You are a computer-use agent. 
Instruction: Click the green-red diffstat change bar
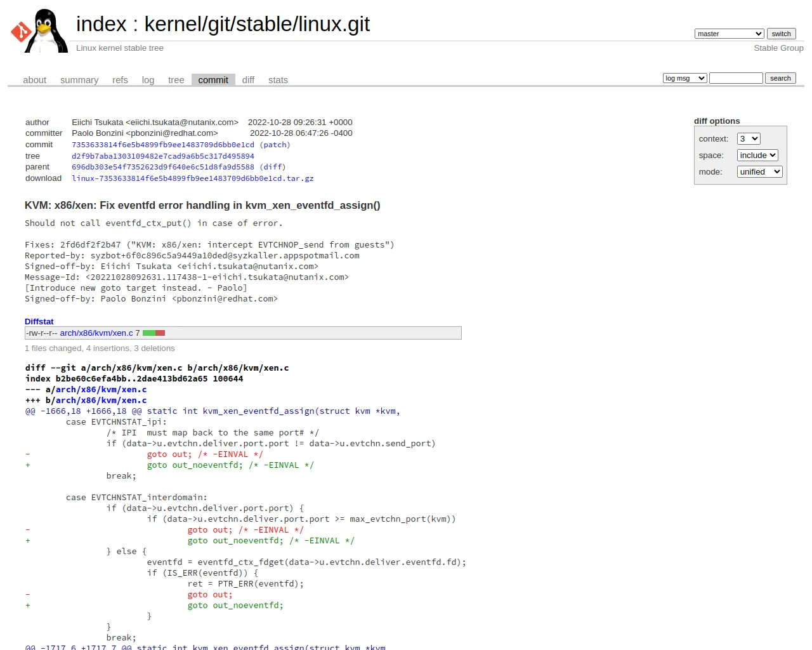tap(154, 333)
